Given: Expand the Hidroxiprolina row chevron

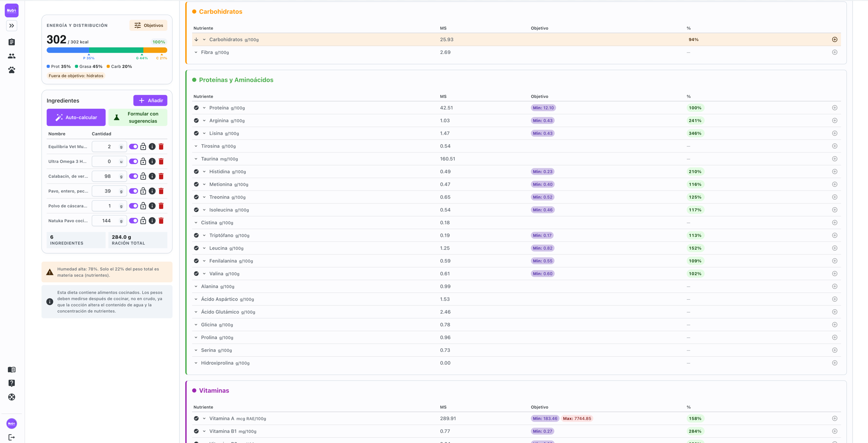Looking at the screenshot, I should (196, 363).
